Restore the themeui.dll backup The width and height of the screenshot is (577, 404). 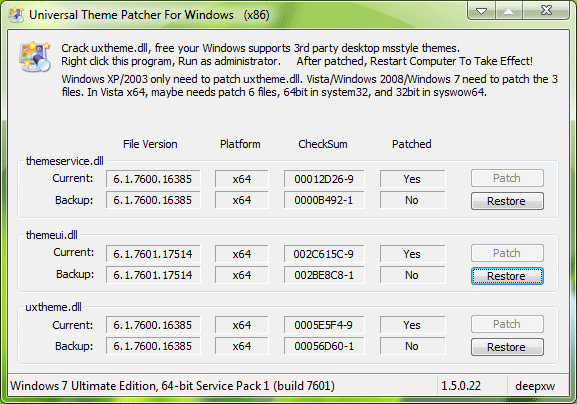pyautogui.click(x=507, y=276)
